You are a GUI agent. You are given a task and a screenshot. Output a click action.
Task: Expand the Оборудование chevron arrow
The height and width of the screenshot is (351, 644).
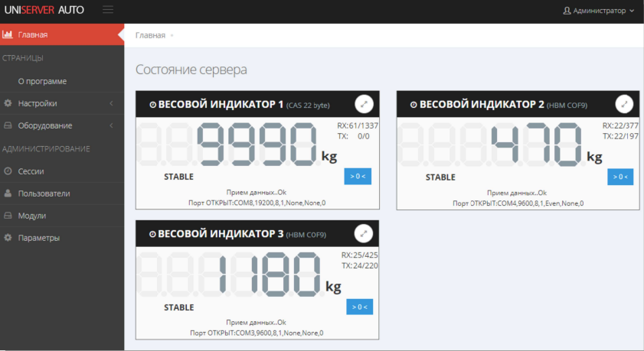(x=111, y=125)
